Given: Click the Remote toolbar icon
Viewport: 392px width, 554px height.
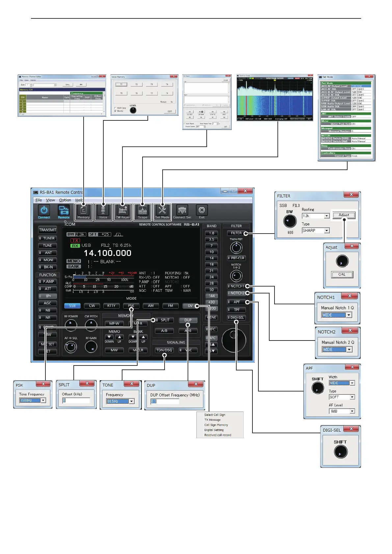Looking at the screenshot, I should point(64,210).
